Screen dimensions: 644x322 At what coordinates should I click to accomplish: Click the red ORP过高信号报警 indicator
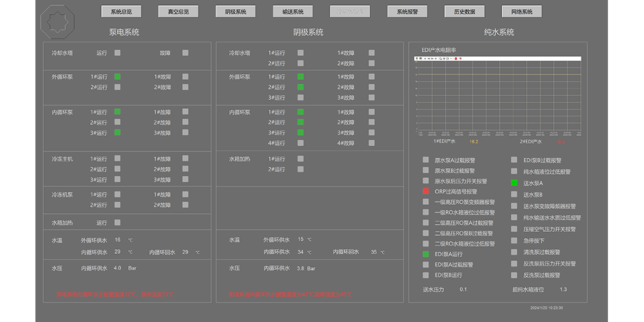(426, 191)
